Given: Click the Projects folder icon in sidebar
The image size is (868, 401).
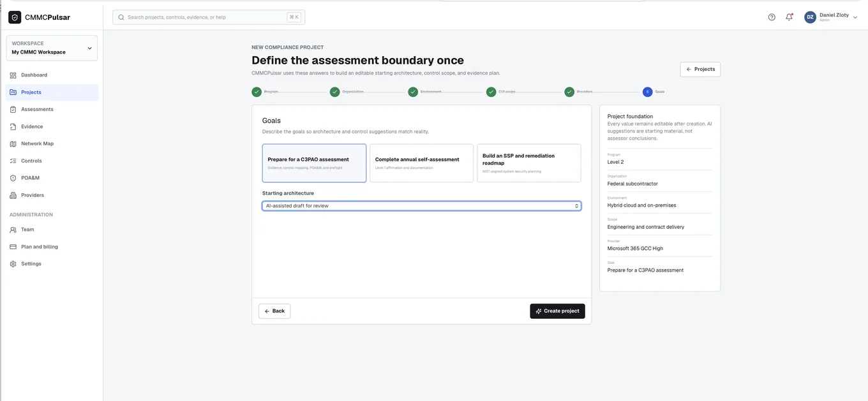Looking at the screenshot, I should 13,92.
